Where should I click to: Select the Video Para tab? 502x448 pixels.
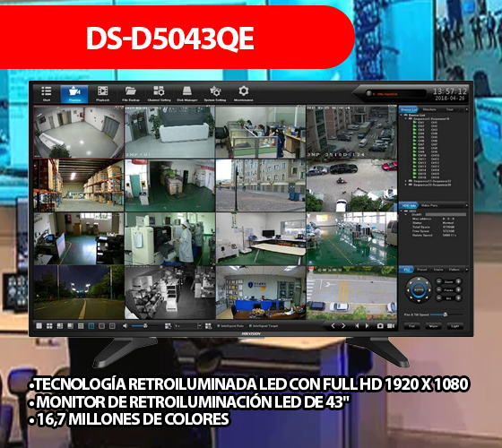(429, 205)
